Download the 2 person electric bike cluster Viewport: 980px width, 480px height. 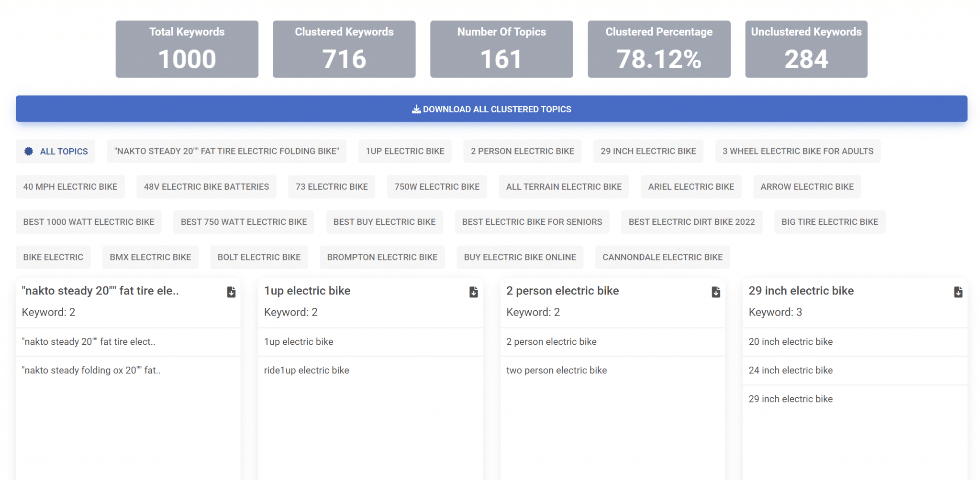click(715, 292)
